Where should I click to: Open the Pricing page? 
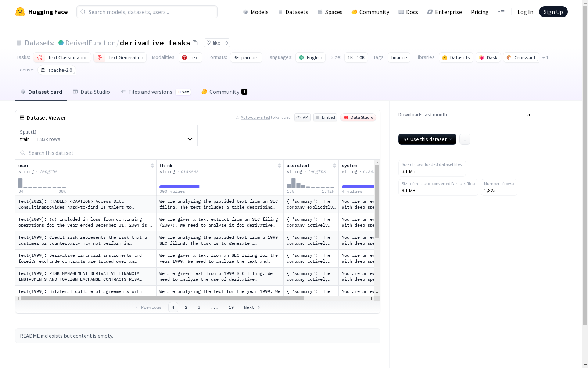(480, 12)
